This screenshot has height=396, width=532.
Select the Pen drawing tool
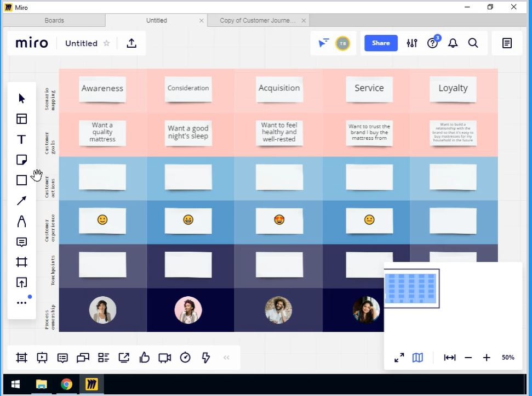click(x=22, y=221)
